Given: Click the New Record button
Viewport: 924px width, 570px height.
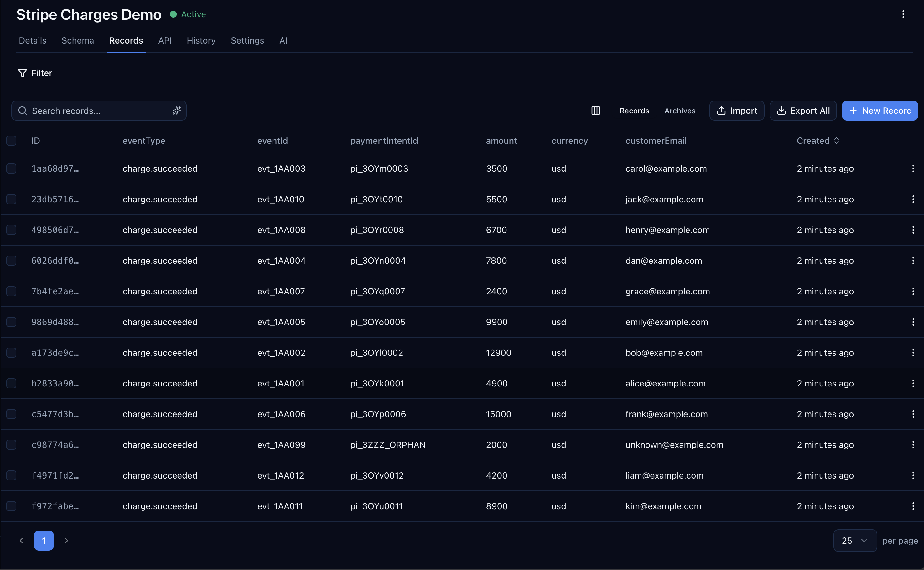Looking at the screenshot, I should (880, 111).
